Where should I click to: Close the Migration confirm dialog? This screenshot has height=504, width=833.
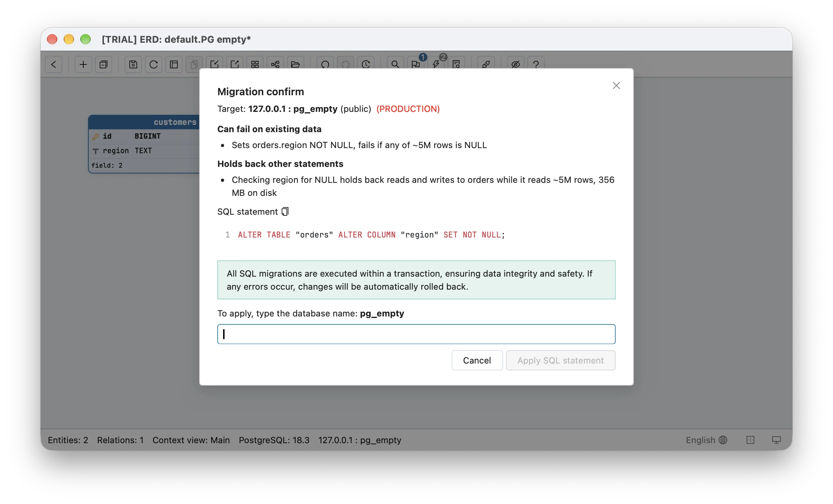[616, 85]
